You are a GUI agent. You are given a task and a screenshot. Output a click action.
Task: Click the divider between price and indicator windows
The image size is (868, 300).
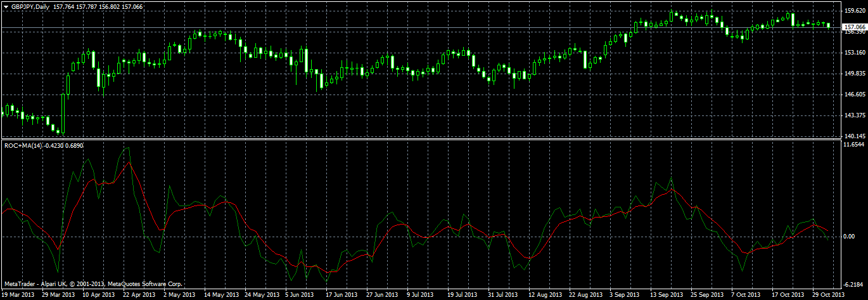tap(419, 140)
